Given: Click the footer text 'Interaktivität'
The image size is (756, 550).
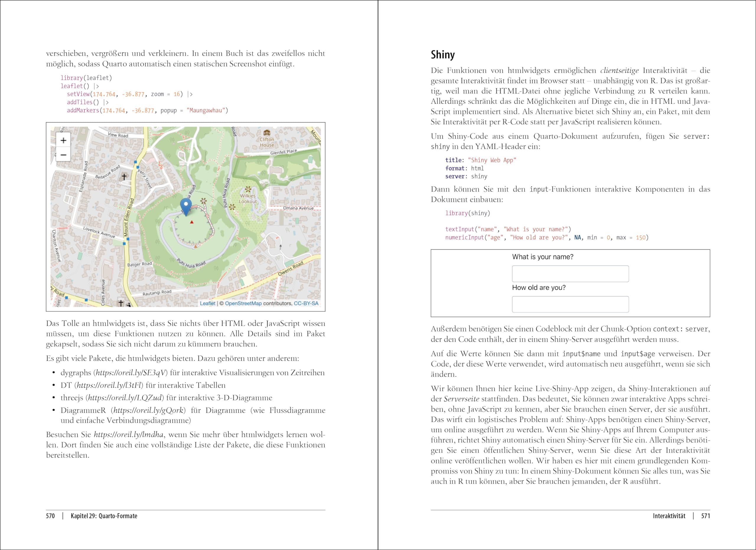Looking at the screenshot, I should [x=669, y=516].
